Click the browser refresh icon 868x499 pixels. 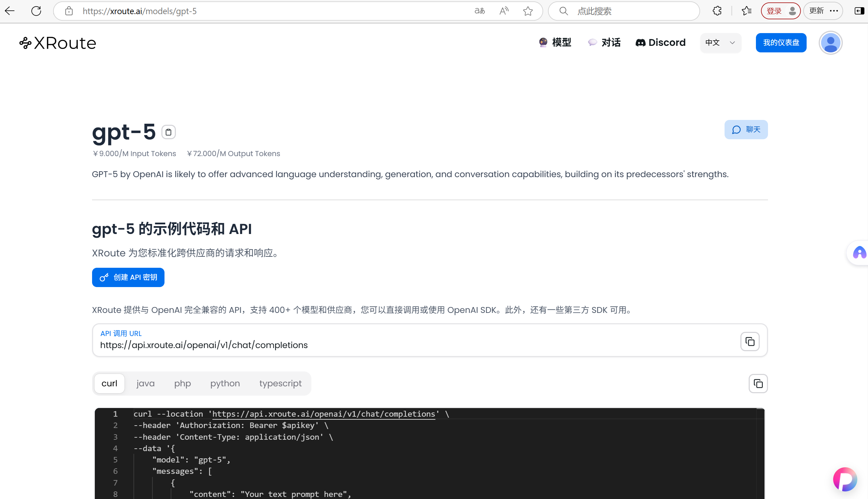[x=36, y=11]
